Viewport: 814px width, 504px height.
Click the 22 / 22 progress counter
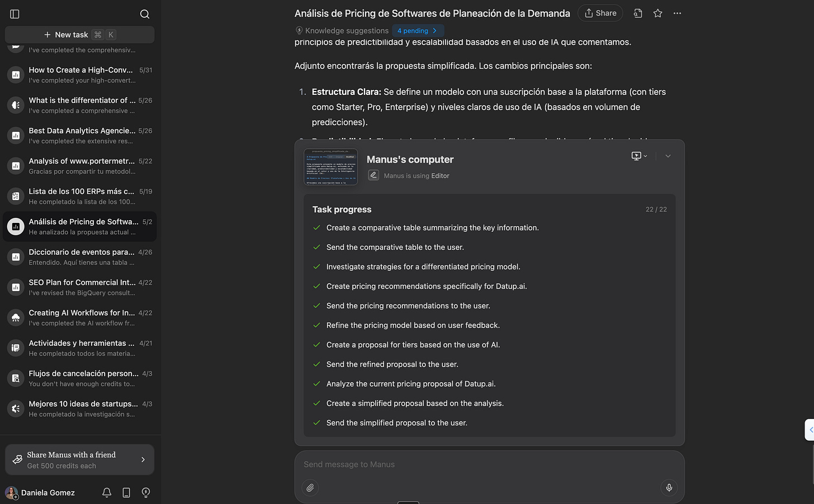[656, 210]
